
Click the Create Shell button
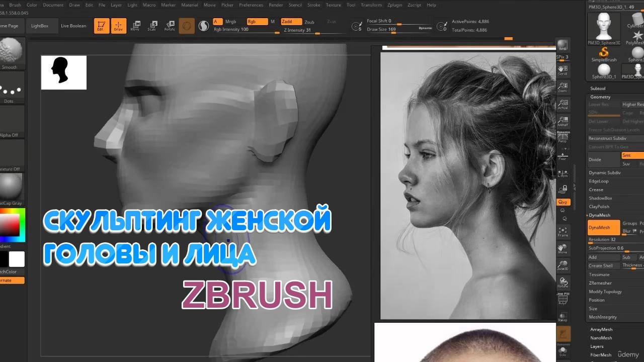pyautogui.click(x=604, y=266)
